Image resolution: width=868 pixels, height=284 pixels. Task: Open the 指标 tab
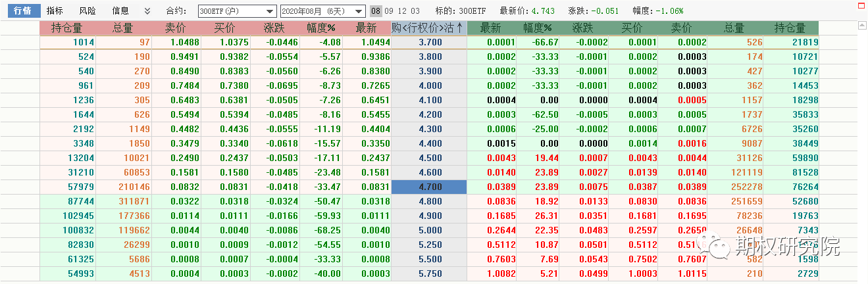(55, 11)
